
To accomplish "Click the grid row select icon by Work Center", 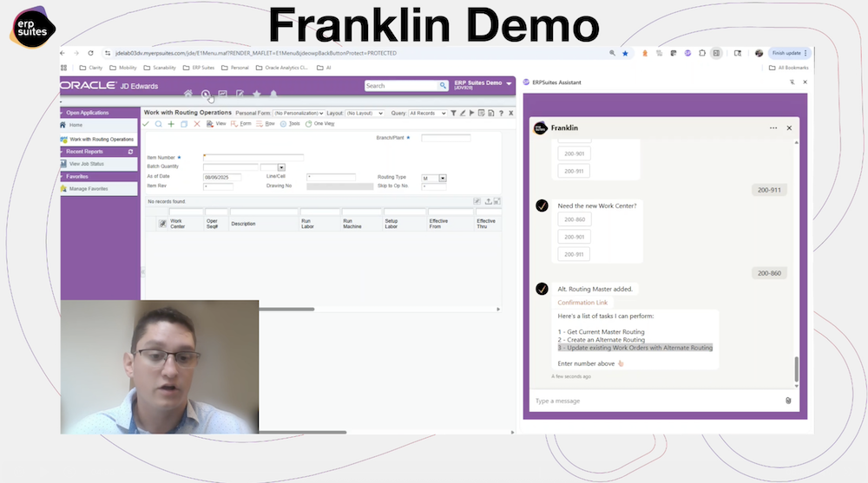I will (x=162, y=224).
